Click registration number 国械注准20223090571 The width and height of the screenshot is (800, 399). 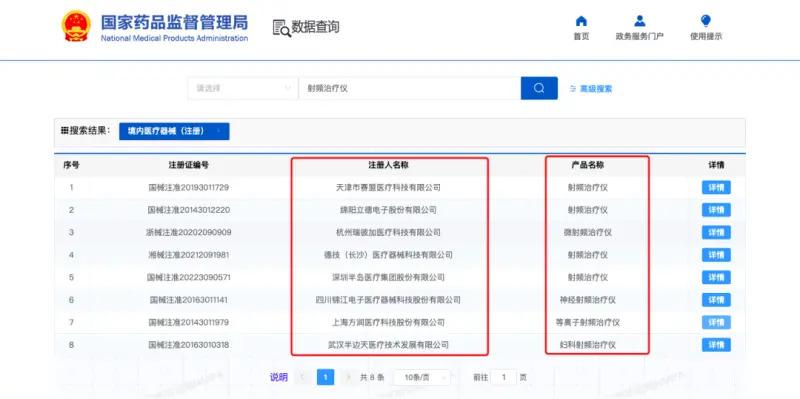pos(188,277)
